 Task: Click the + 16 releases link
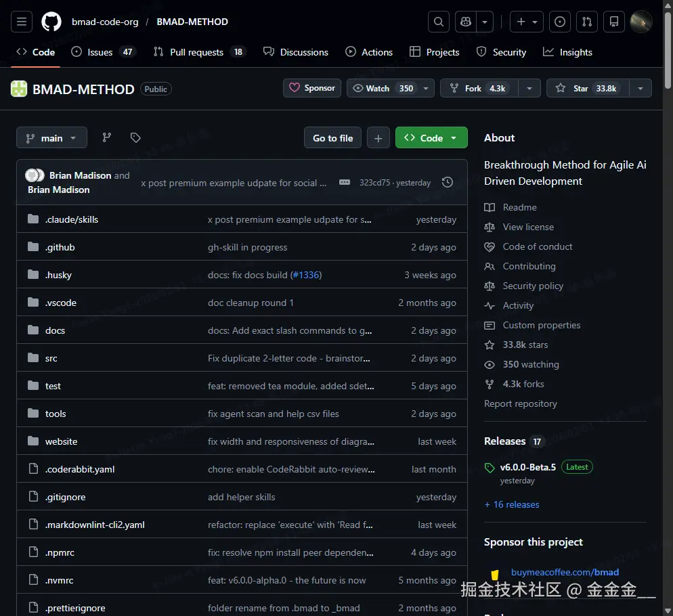[512, 505]
